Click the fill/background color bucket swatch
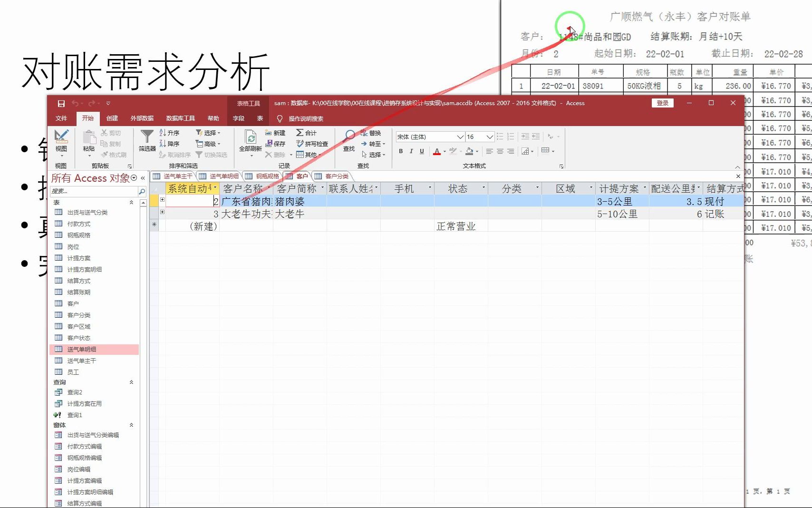This screenshot has width=812, height=508. pyautogui.click(x=469, y=151)
